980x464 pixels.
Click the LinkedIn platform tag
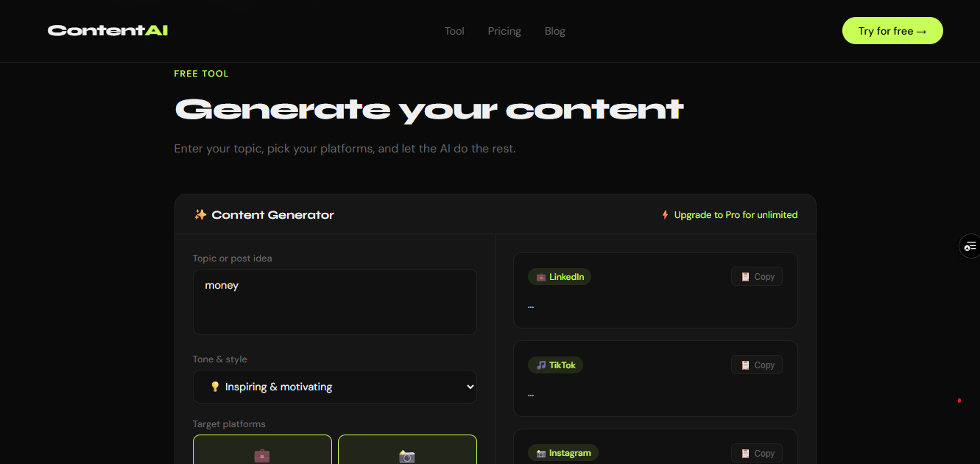tap(560, 277)
